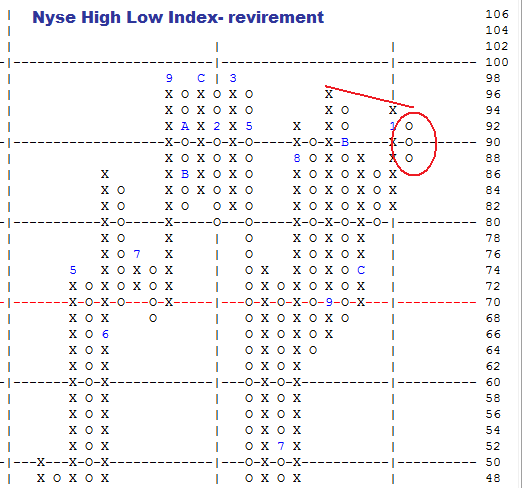The width and height of the screenshot is (531, 488).
Task: Click the blue month marker 'A'
Action: tap(185, 126)
